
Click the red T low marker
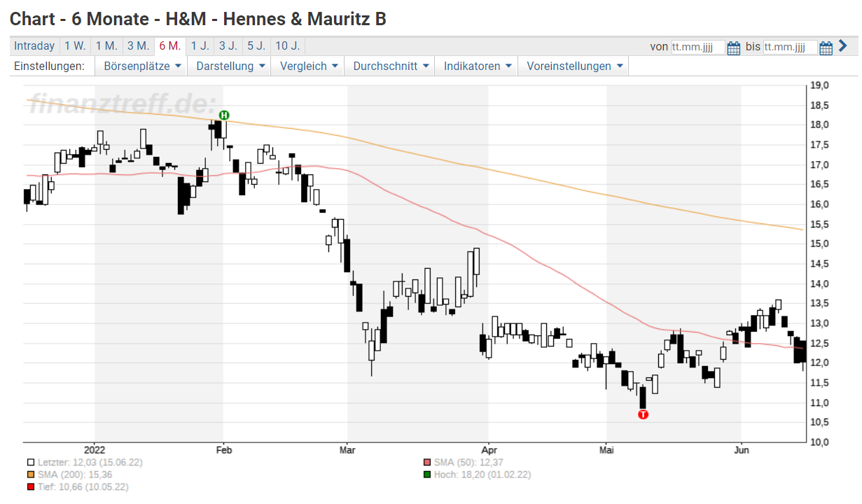[x=644, y=414]
